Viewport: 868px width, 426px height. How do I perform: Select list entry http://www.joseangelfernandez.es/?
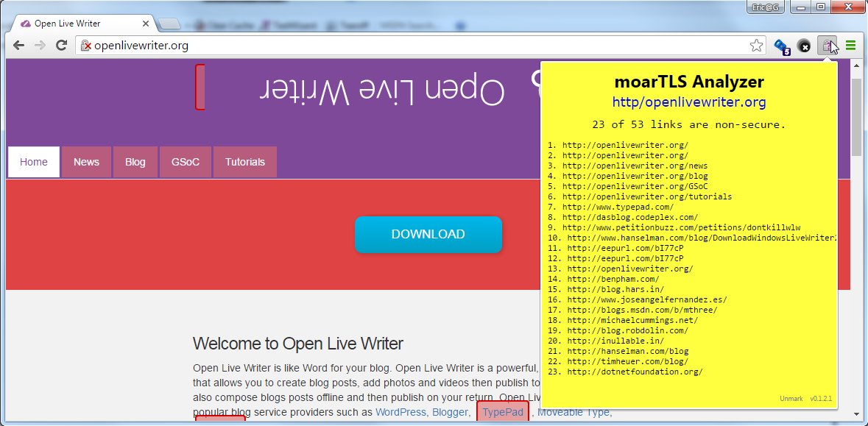click(647, 299)
